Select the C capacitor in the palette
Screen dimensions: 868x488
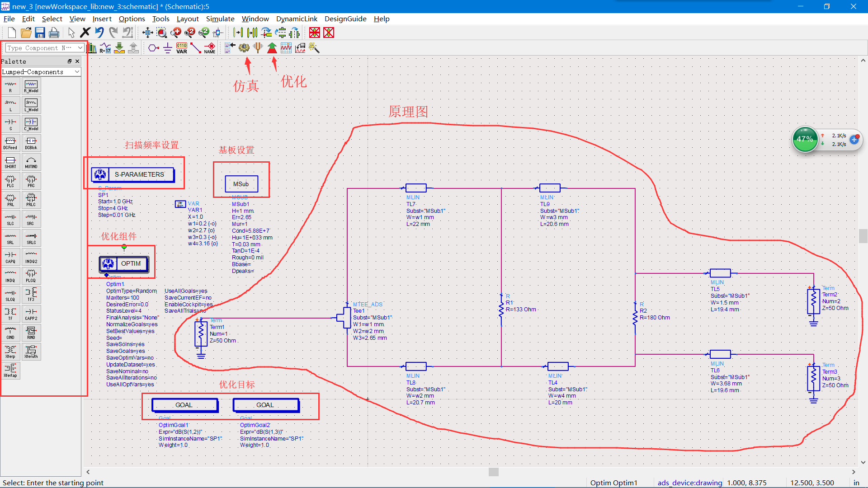click(x=10, y=123)
